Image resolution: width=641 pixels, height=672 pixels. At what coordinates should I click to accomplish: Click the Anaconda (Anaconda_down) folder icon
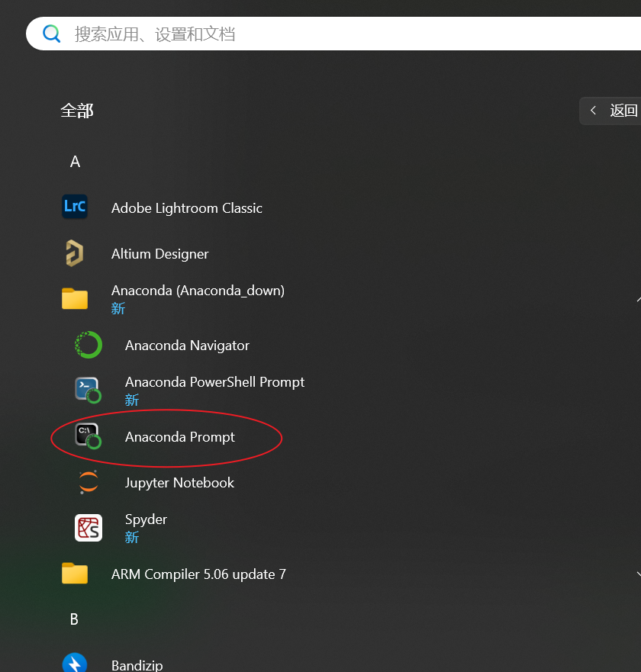(x=75, y=299)
